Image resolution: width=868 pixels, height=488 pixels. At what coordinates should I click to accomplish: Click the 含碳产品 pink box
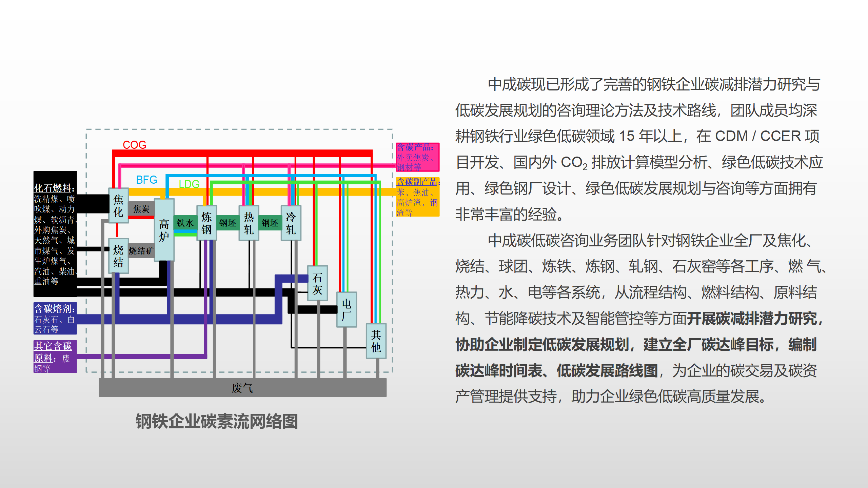pos(418,157)
